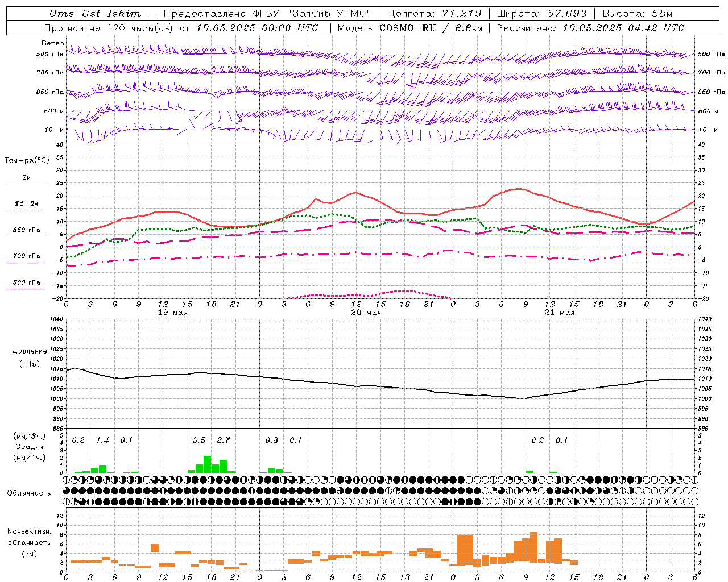Click the tallest orange convective cloud bar

tap(533, 547)
